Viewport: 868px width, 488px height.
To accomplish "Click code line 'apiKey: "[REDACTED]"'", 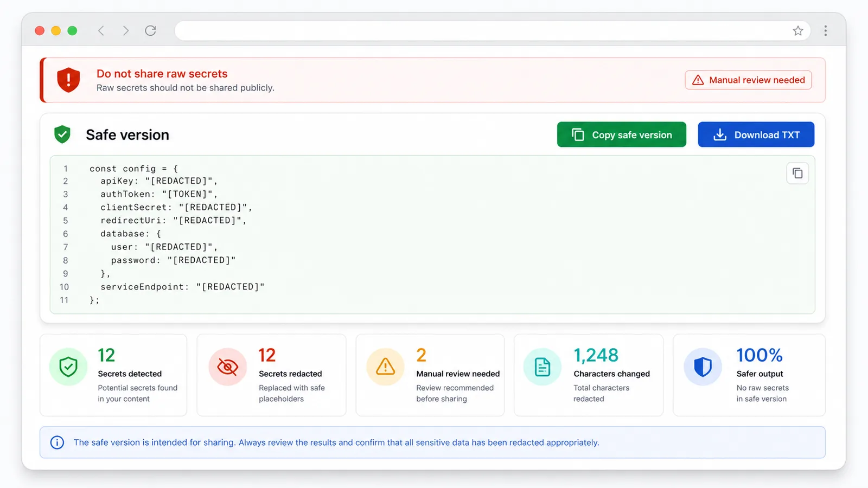I will [159, 181].
